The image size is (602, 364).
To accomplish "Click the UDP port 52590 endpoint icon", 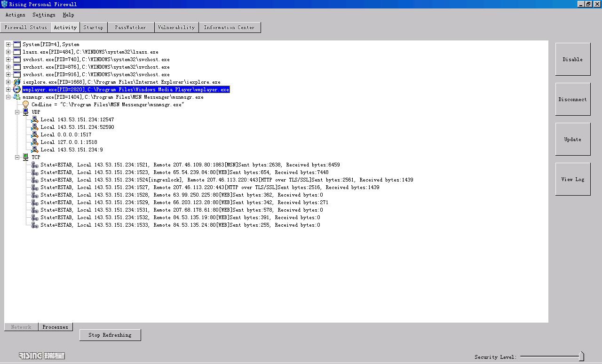I will [35, 127].
